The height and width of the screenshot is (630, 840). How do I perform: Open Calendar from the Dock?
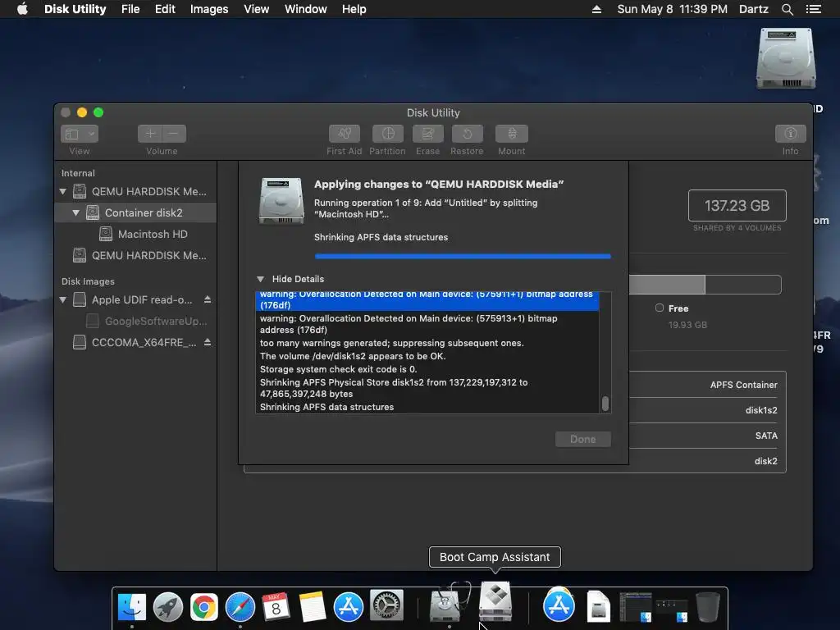(x=276, y=607)
